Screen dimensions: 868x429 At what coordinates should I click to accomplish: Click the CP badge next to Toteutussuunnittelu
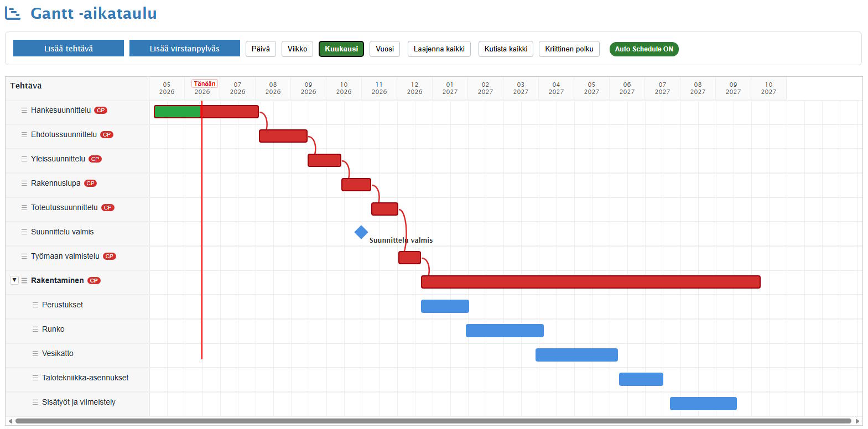(x=107, y=207)
